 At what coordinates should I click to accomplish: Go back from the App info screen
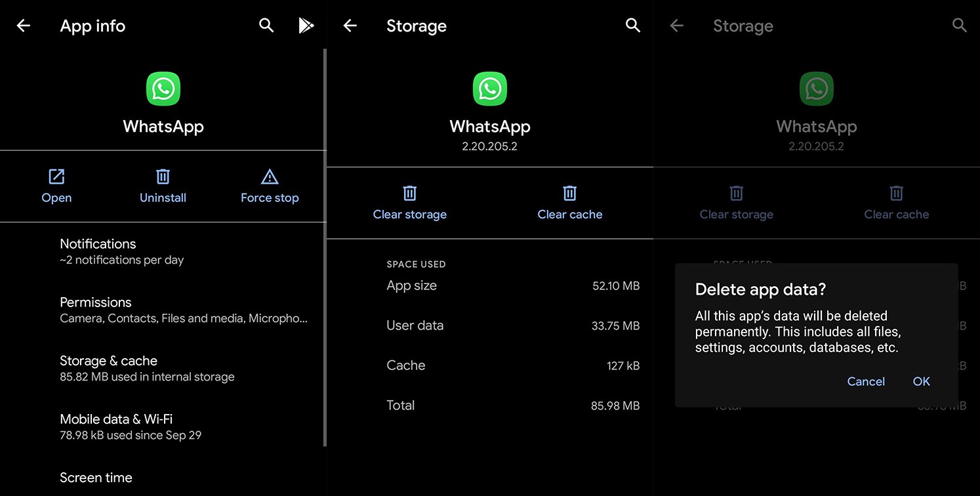24,26
